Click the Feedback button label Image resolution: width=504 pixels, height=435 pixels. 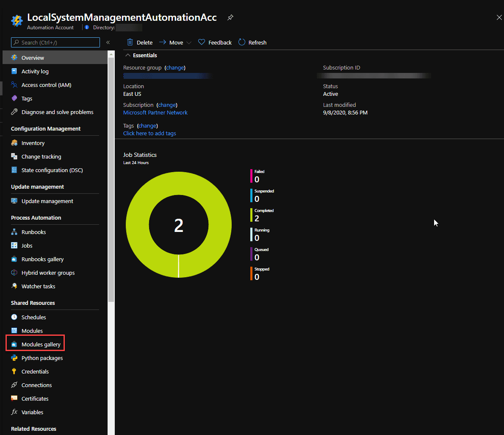220,42
